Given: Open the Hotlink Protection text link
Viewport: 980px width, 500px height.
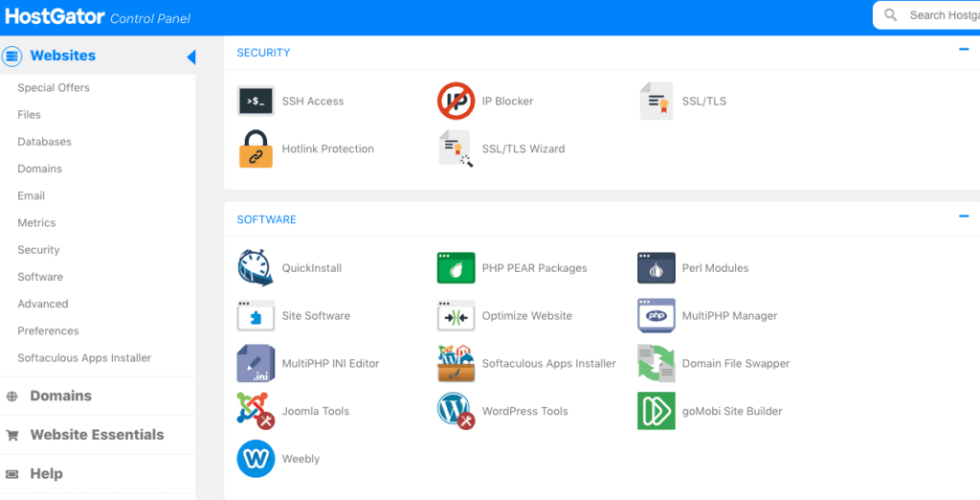Looking at the screenshot, I should [x=328, y=148].
